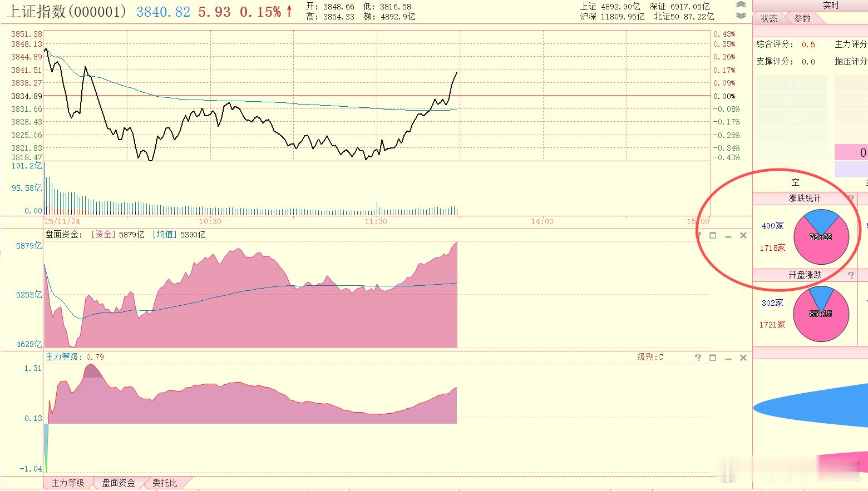Switch to the 状态 tab
The image size is (868, 491).
pos(769,18)
